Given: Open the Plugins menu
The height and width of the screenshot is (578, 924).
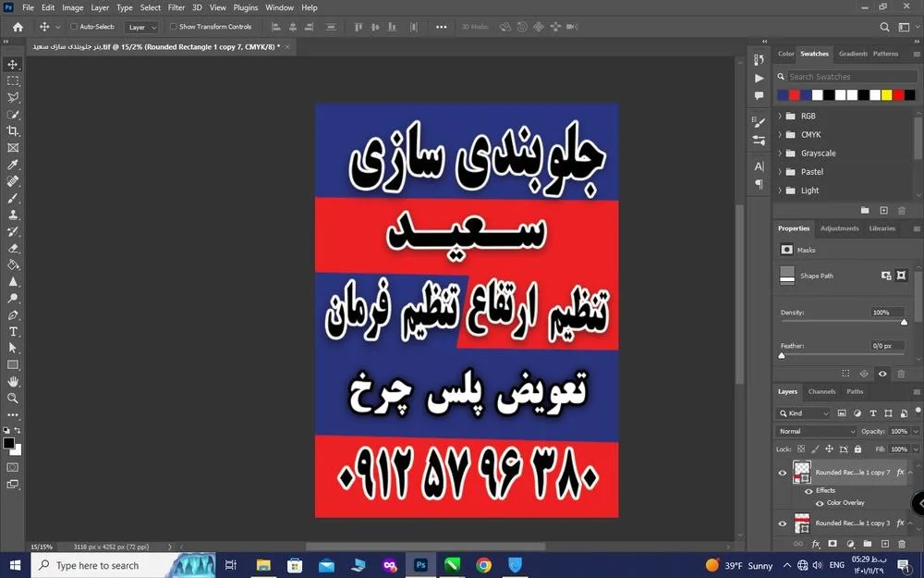Looking at the screenshot, I should pos(245,7).
